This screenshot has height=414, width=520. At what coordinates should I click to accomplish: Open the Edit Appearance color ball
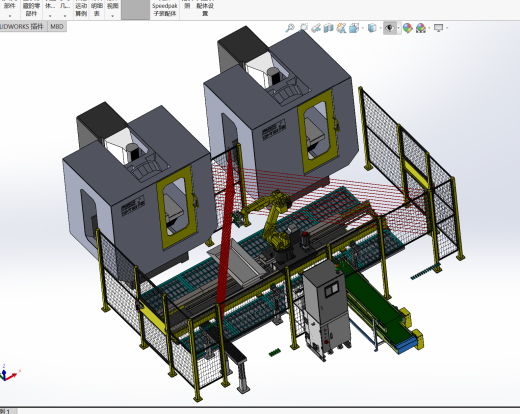click(407, 28)
